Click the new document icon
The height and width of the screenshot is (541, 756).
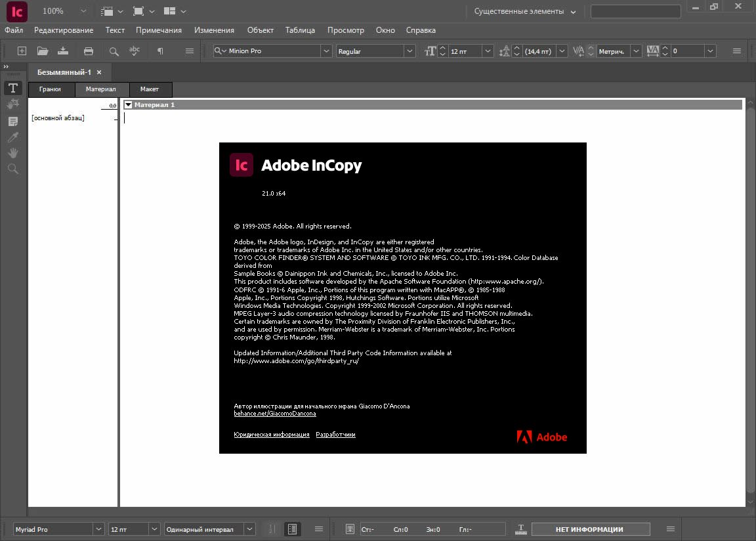(22, 51)
